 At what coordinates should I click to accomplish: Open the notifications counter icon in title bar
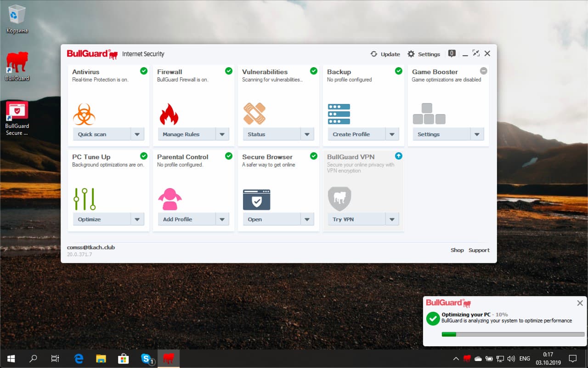[452, 54]
